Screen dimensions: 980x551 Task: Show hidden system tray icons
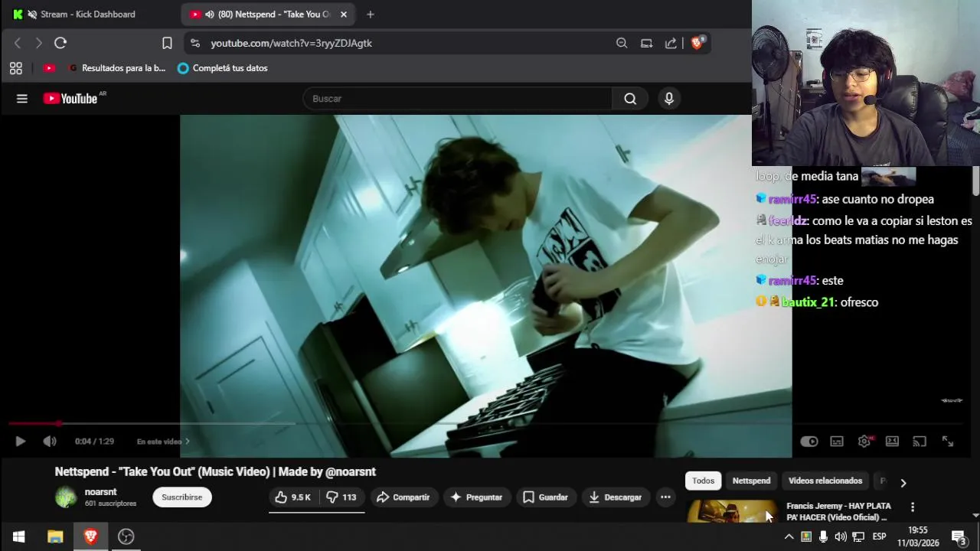click(789, 536)
